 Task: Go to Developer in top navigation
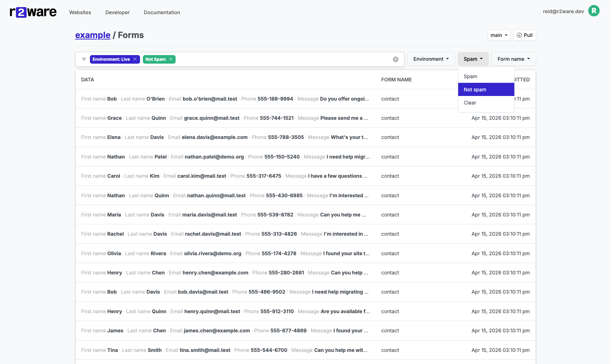point(117,12)
